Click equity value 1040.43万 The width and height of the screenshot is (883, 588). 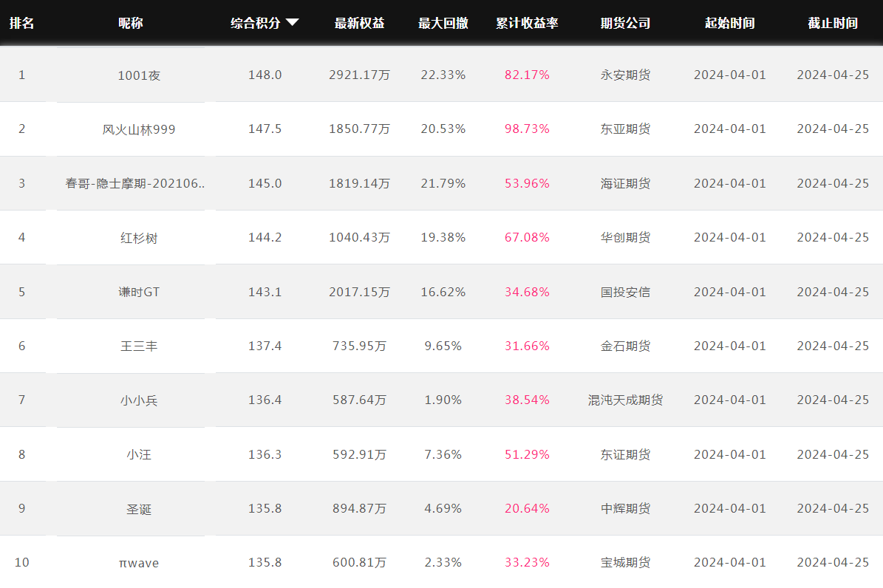[x=359, y=238]
